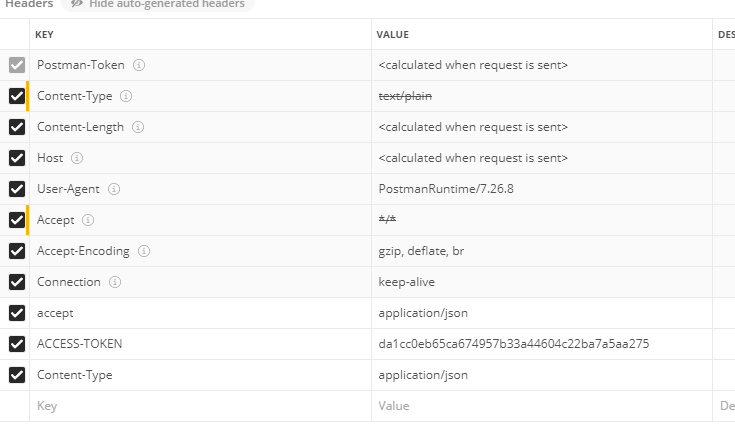Uncheck the Accept-Encoding header checkbox
The width and height of the screenshot is (735, 424).
[x=16, y=251]
